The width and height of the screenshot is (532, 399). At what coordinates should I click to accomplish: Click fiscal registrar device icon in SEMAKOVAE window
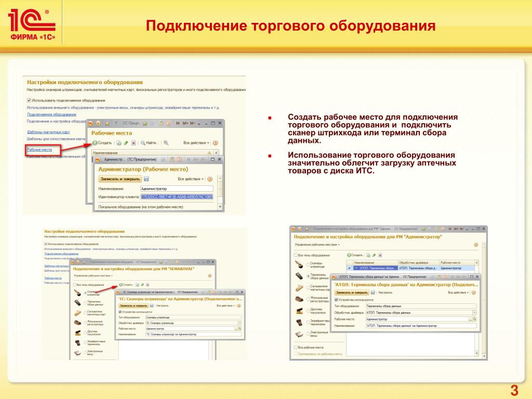point(77,323)
